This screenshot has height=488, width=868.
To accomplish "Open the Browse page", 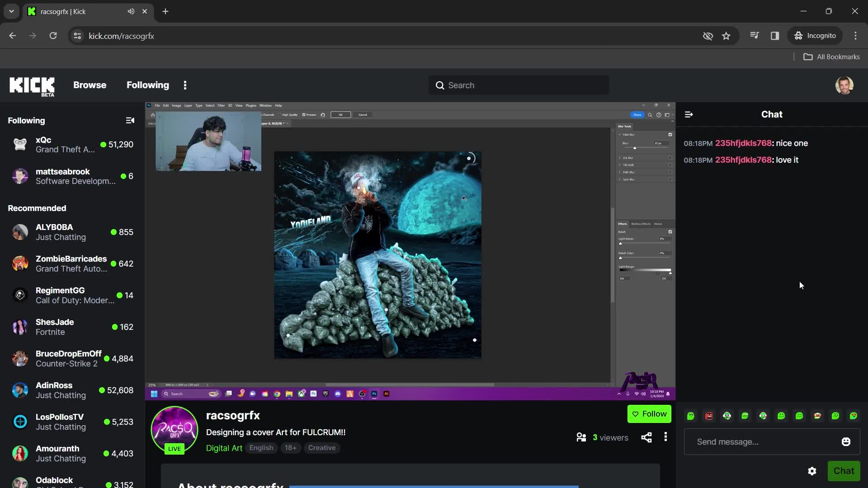I will pyautogui.click(x=90, y=85).
